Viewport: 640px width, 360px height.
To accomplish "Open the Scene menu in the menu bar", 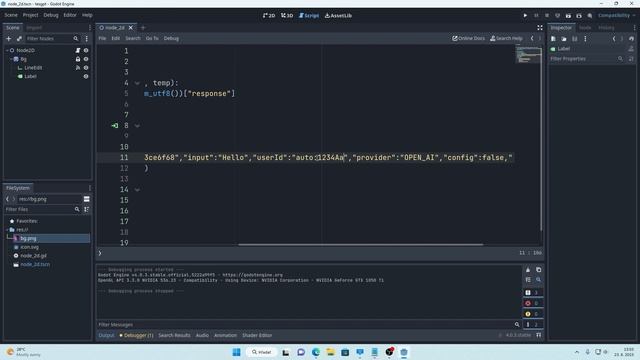I will (11, 15).
